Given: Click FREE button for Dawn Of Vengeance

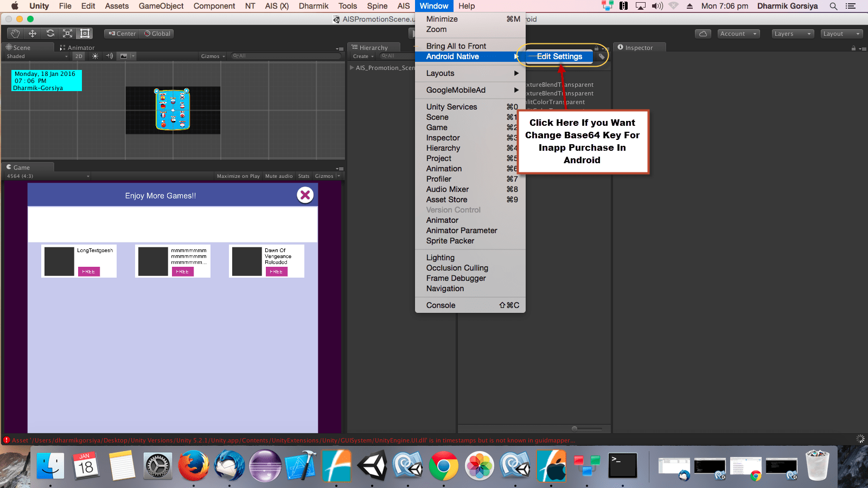Looking at the screenshot, I should click(276, 271).
